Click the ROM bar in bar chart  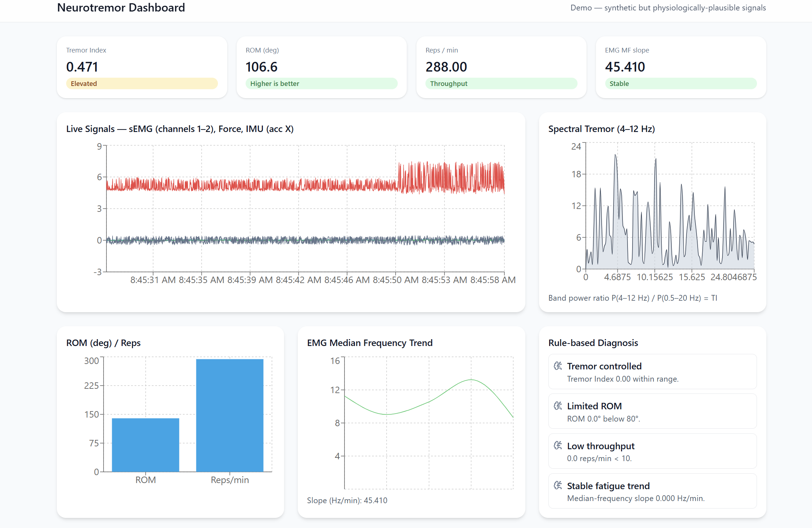point(145,445)
